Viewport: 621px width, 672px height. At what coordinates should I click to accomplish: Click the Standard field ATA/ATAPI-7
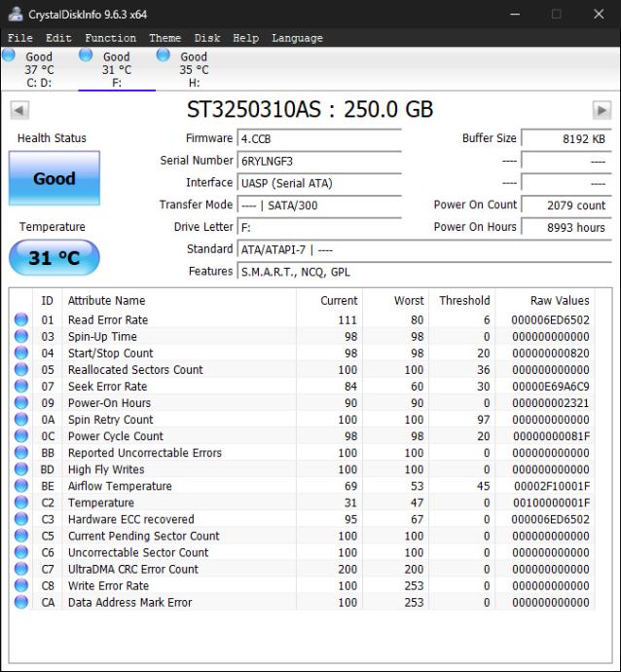pyautogui.click(x=424, y=250)
